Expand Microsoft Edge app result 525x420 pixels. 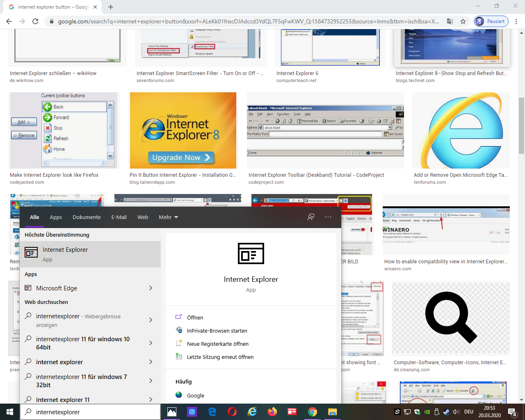click(x=151, y=288)
